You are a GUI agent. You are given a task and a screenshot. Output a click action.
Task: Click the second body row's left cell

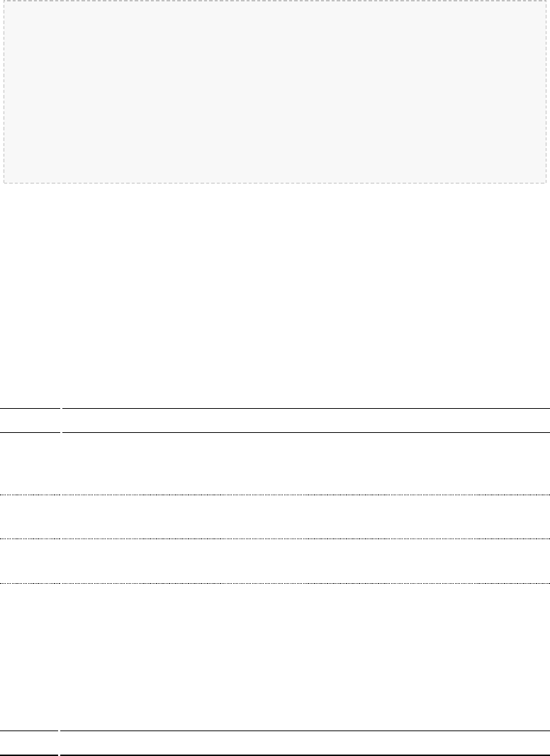(30, 517)
